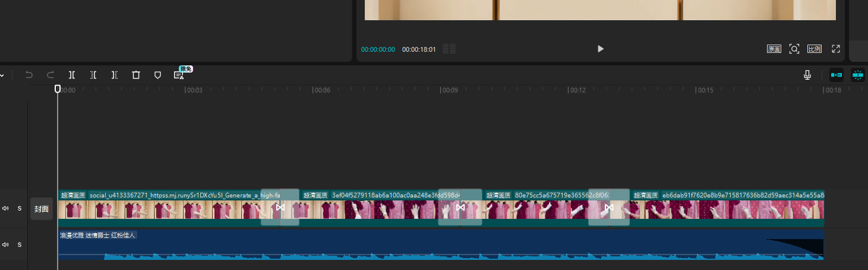Click the 封面 cover button
The height and width of the screenshot is (270, 868).
[42, 209]
